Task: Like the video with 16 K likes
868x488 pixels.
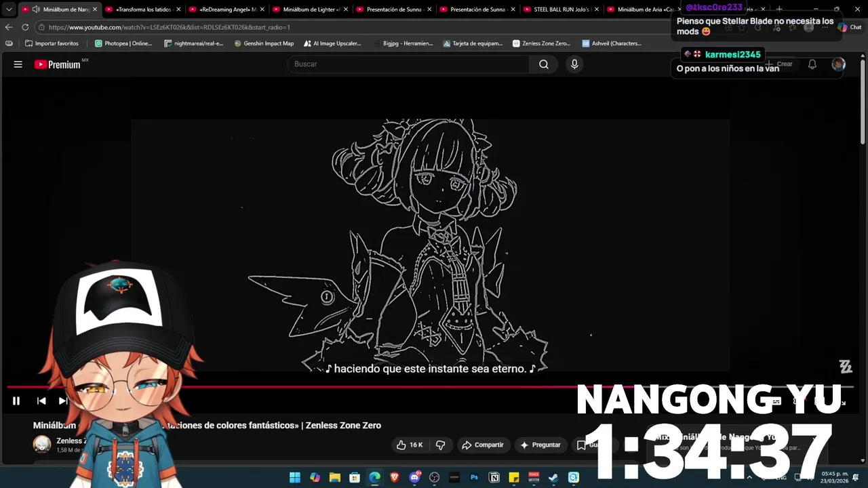Action: (x=410, y=445)
